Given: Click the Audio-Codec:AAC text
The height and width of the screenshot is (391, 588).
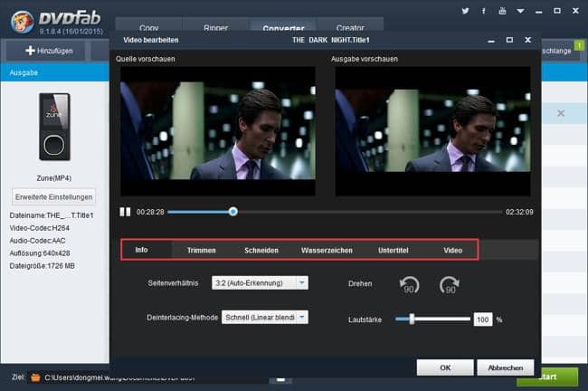Looking at the screenshot, I should point(37,241).
